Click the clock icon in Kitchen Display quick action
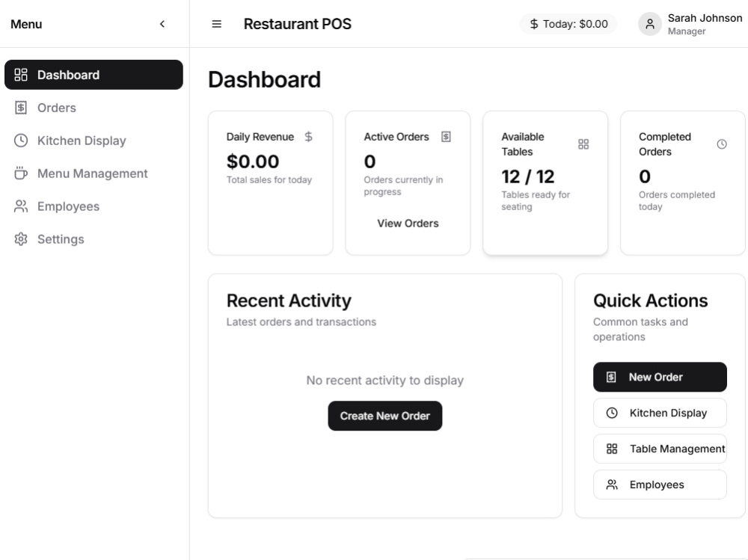Viewport: 748px width, 560px height. point(612,413)
